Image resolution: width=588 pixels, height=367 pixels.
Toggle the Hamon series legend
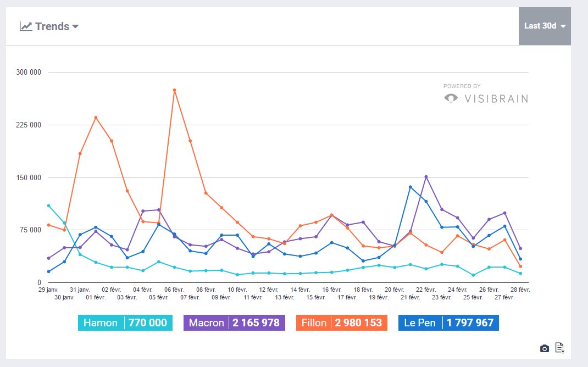pyautogui.click(x=125, y=322)
